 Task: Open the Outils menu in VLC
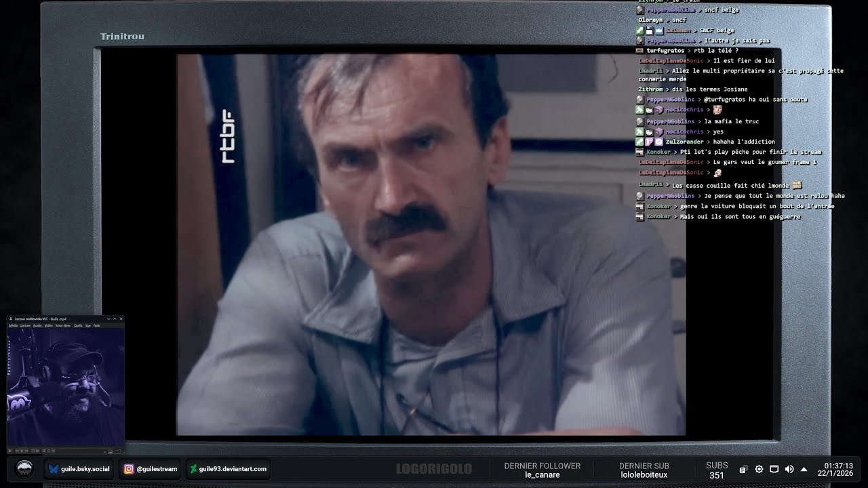tap(78, 326)
